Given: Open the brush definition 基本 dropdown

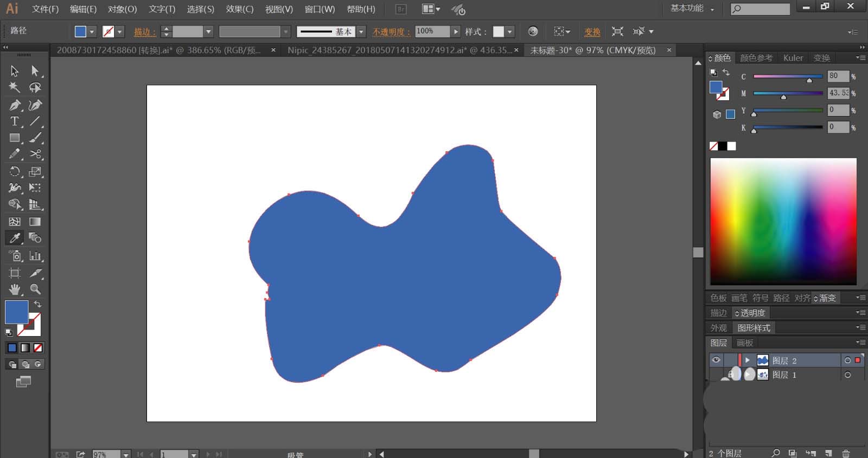Looking at the screenshot, I should (361, 31).
